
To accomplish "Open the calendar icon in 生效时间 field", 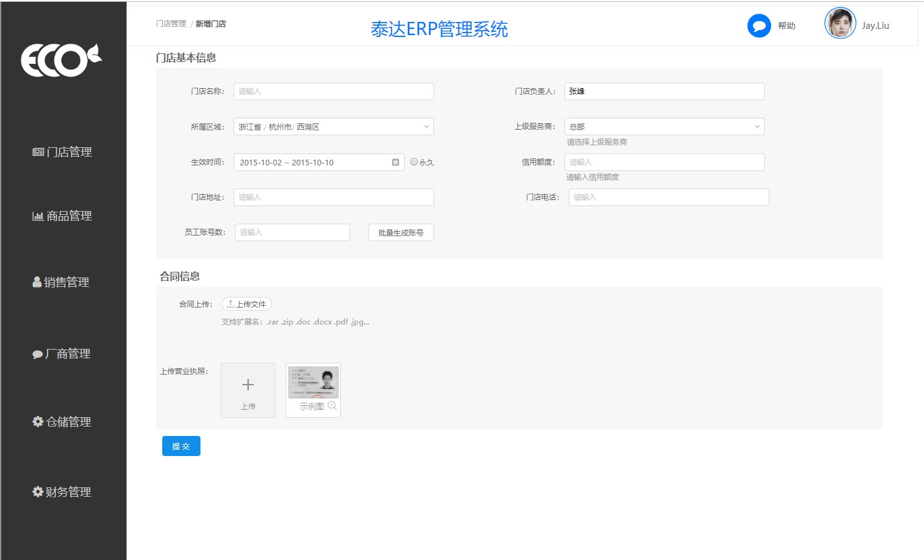I will (395, 162).
